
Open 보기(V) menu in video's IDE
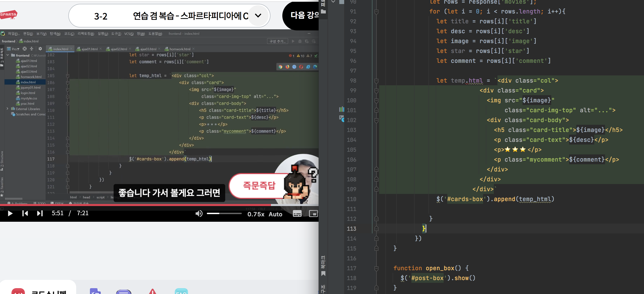[41, 34]
